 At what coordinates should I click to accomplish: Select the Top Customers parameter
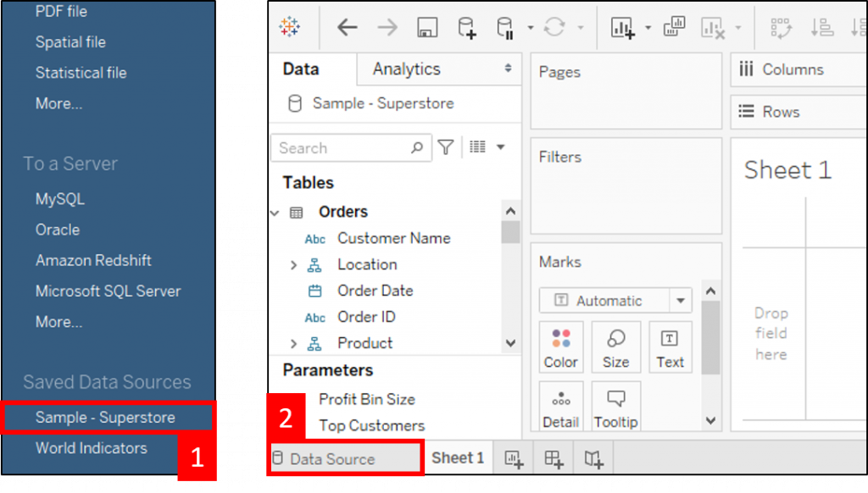pyautogui.click(x=371, y=426)
